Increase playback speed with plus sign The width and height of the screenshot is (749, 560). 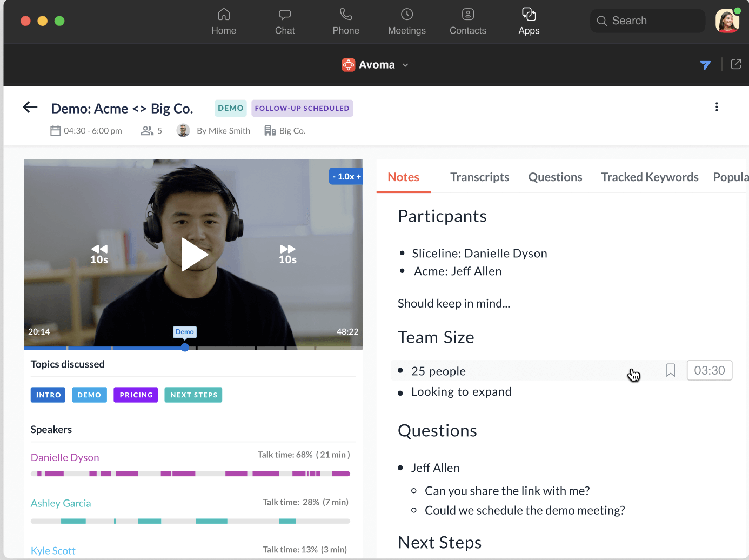point(358,177)
